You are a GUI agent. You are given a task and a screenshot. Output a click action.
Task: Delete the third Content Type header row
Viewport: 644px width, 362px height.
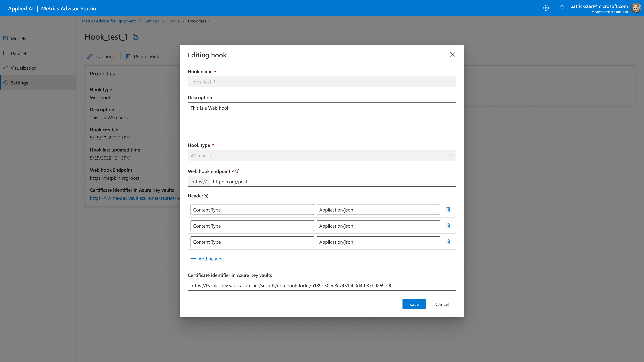point(448,242)
